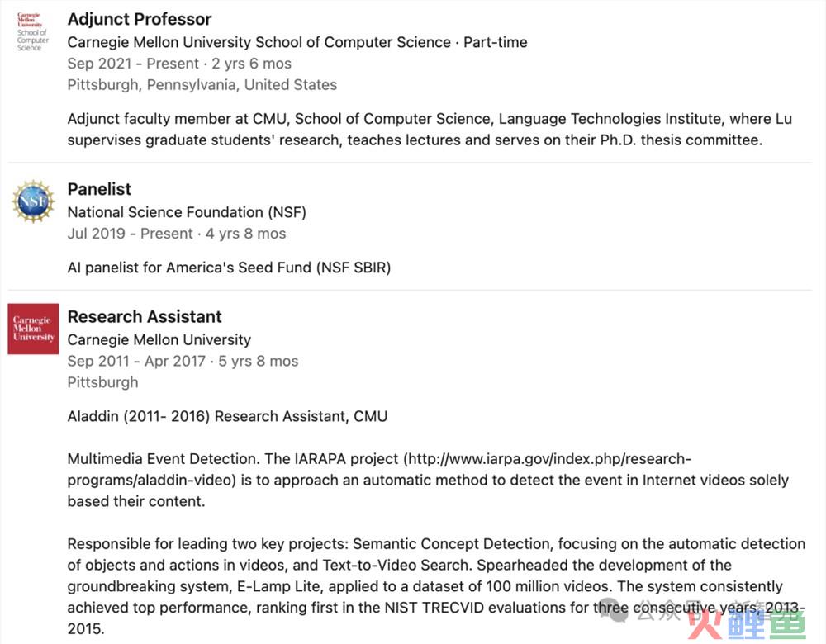The image size is (826, 644).
Task: Open the National Science Foundation logo
Action: tap(33, 201)
